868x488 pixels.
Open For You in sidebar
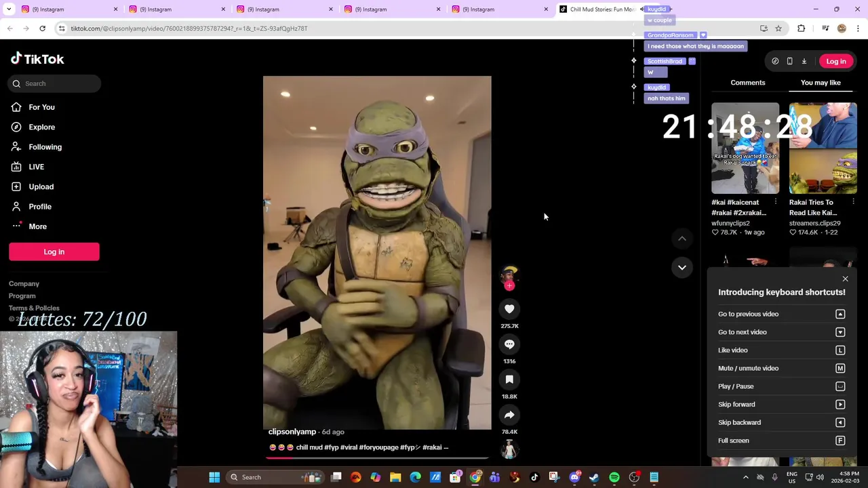41,107
